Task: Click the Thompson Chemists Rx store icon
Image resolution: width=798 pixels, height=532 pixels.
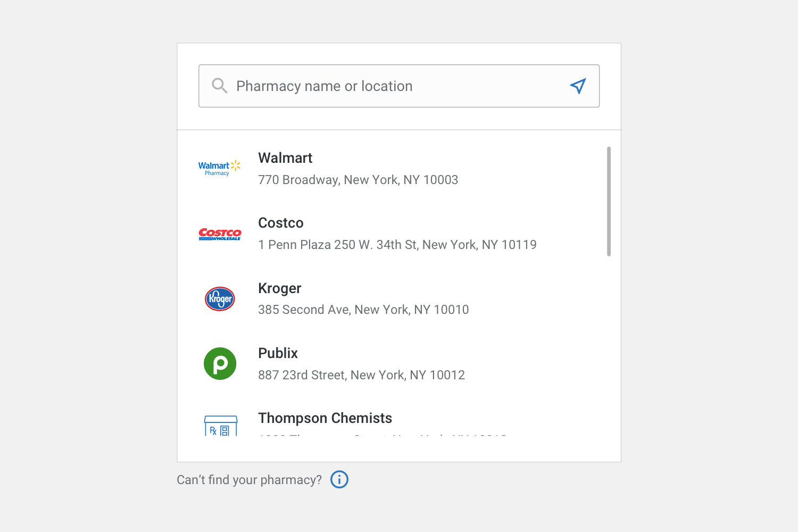Action: point(221,426)
